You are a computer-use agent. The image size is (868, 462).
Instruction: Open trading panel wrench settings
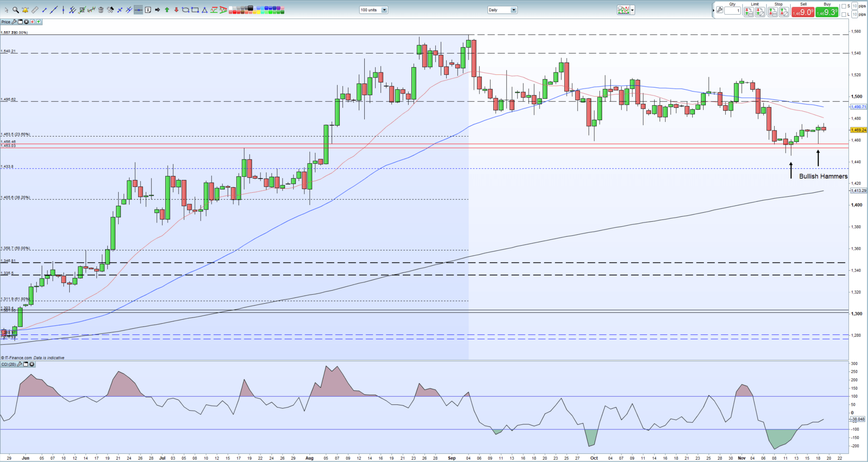tap(719, 10)
